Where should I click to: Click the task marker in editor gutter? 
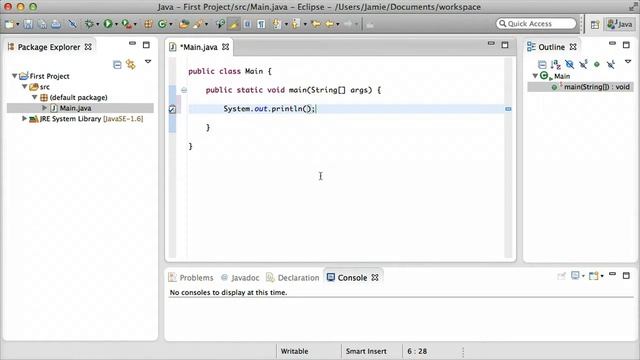coord(172,109)
